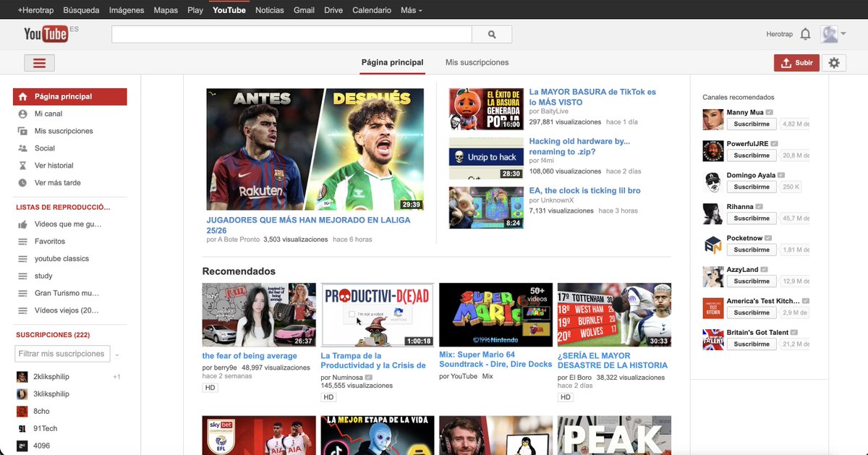Open the 4096 subscription avatar
This screenshot has height=455, width=868.
click(22, 446)
